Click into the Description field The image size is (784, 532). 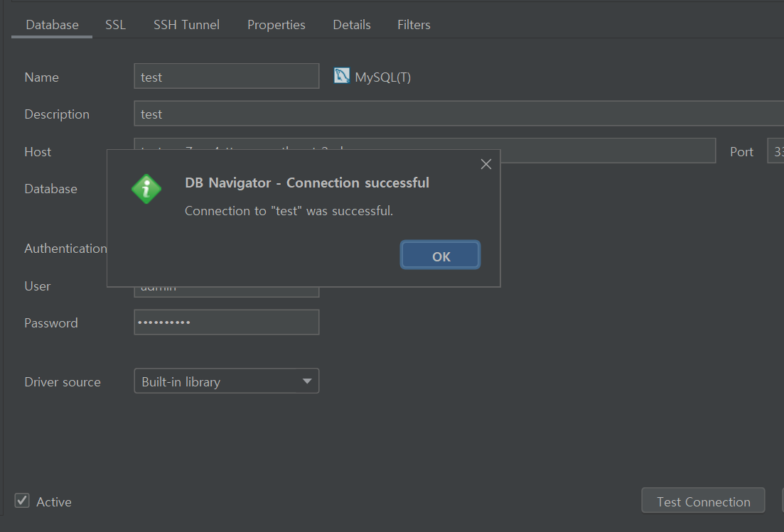459,114
